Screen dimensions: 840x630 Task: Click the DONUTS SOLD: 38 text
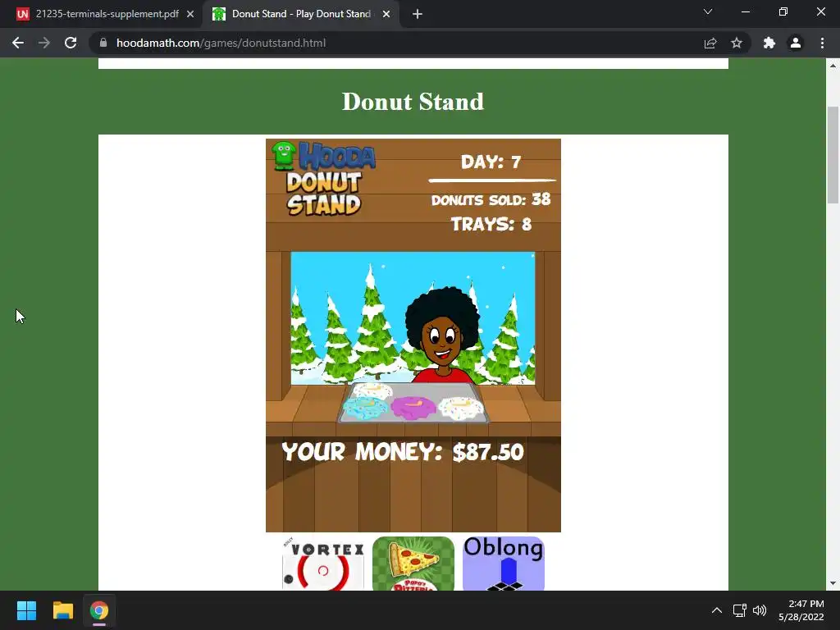491,199
